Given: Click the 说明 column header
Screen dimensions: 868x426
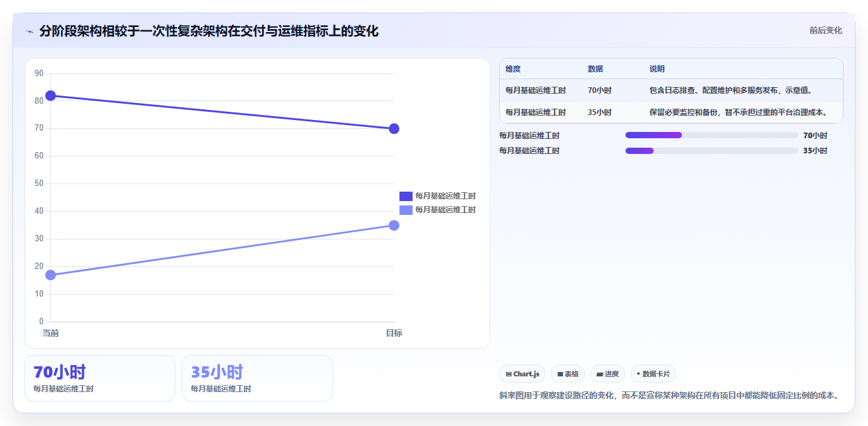Looking at the screenshot, I should tap(657, 69).
